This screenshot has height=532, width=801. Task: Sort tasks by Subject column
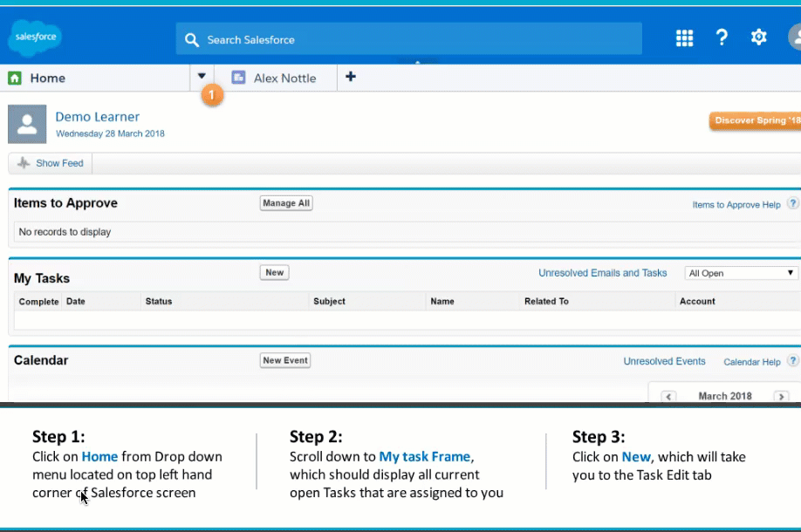tap(329, 302)
